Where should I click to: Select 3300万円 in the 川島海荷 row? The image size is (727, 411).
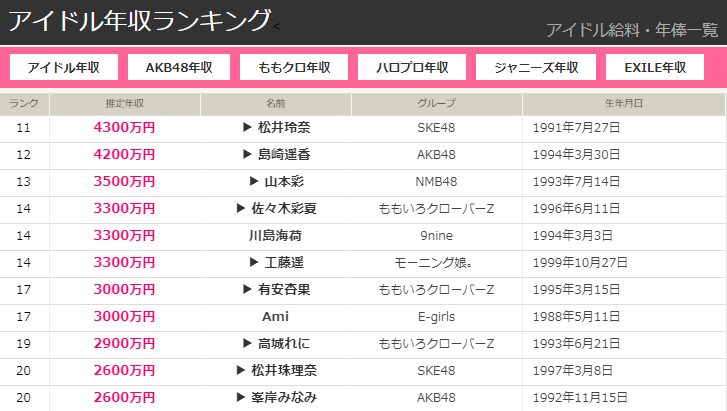(x=124, y=235)
